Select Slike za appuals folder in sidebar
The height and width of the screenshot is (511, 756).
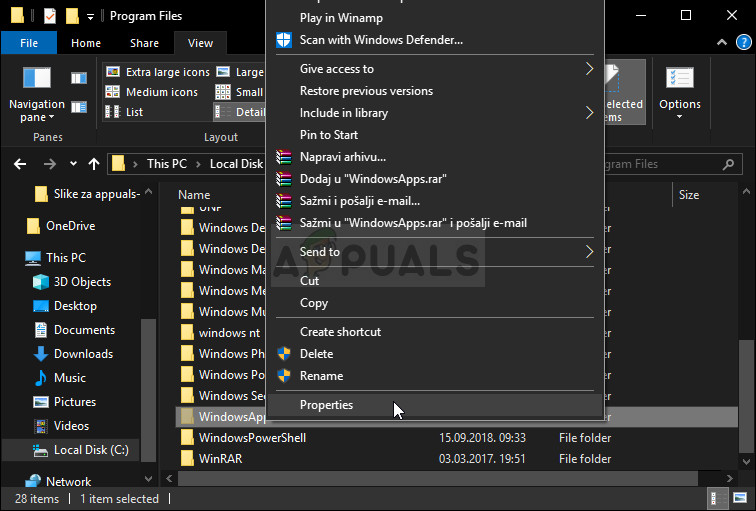87,194
